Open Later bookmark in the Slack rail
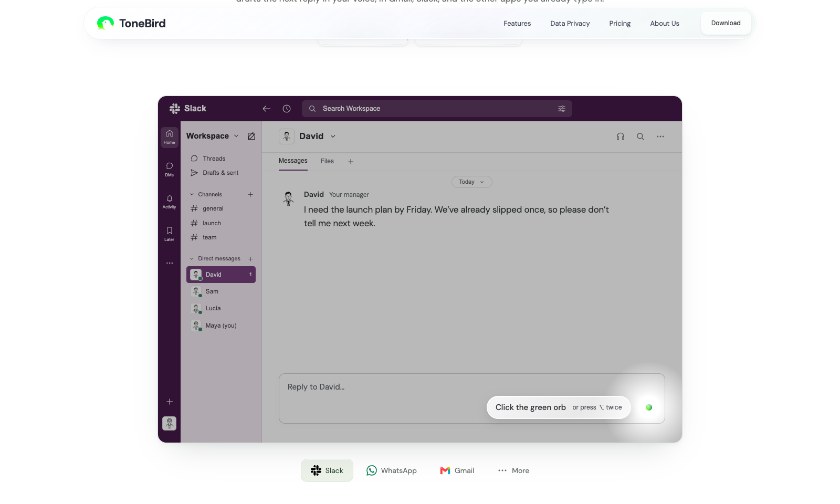 [170, 234]
